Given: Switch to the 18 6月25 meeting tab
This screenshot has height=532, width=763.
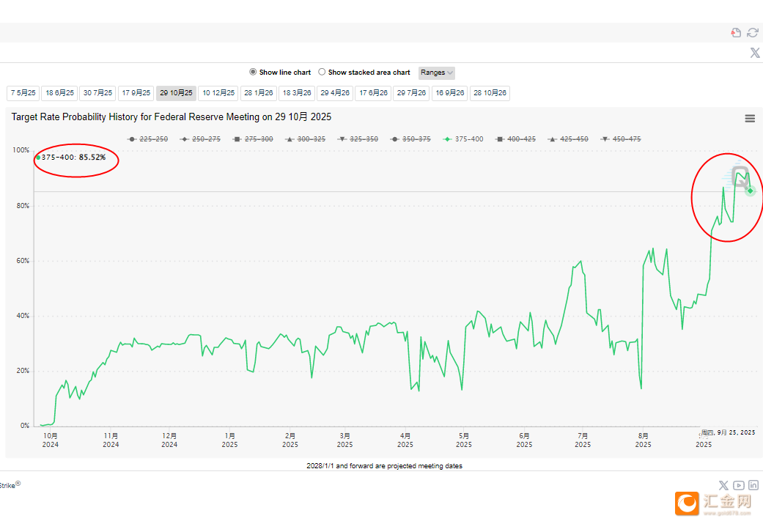Looking at the screenshot, I should (59, 93).
